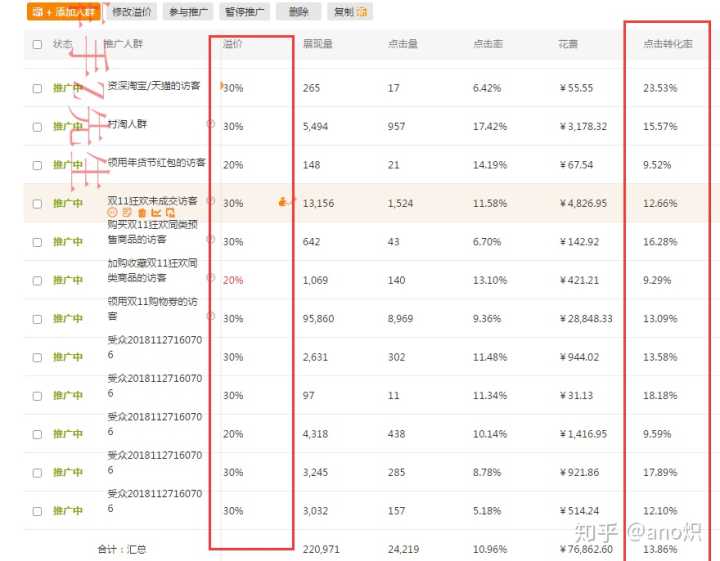Click the orange person icon beside 30% bid
Viewport: 720px width, 561px height.
(283, 202)
